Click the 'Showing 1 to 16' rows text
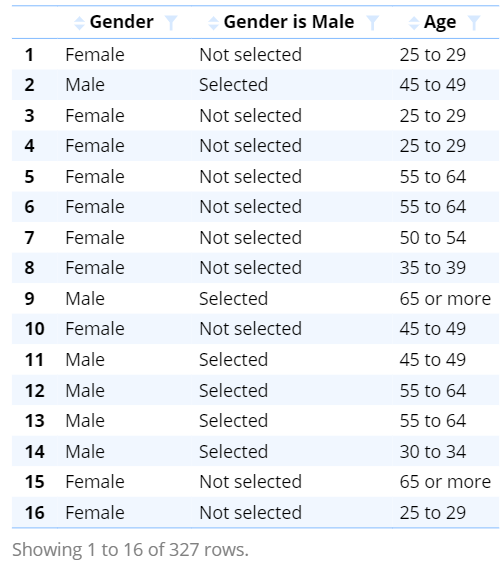 click(130, 549)
